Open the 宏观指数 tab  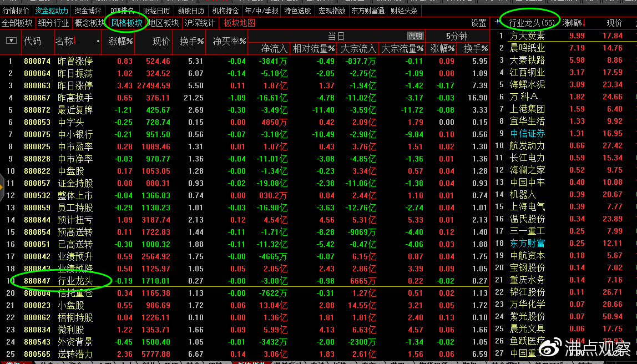coord(332,11)
